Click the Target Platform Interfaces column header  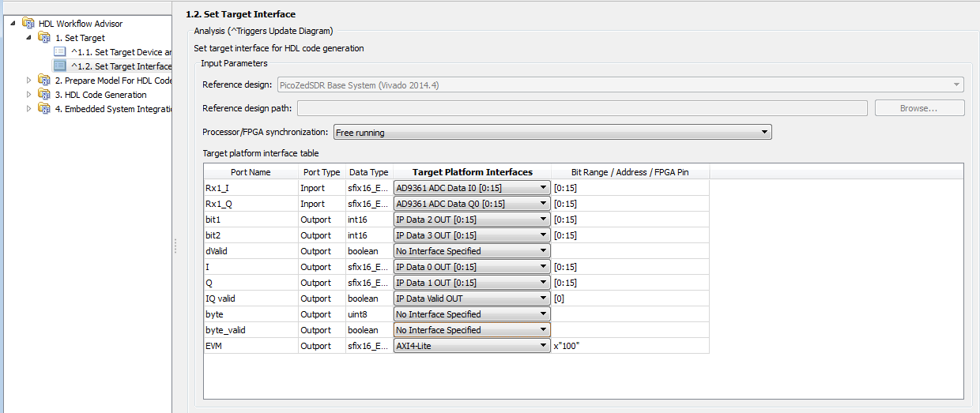click(472, 172)
